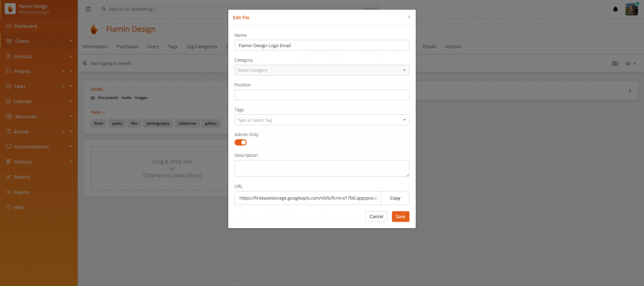Viewport: 644px width, 286px height.
Task: Filter files by Images
Action: pyautogui.click(x=141, y=98)
